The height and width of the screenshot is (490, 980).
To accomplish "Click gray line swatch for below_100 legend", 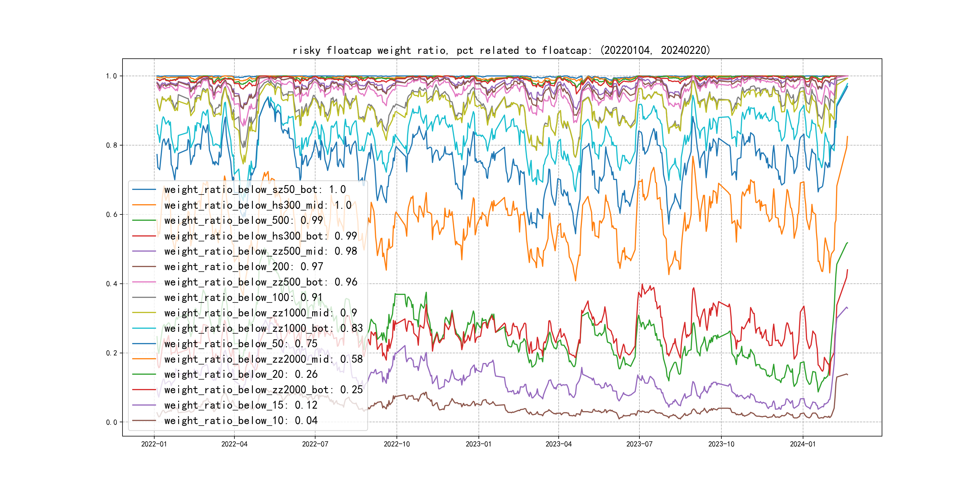I will click(x=144, y=298).
